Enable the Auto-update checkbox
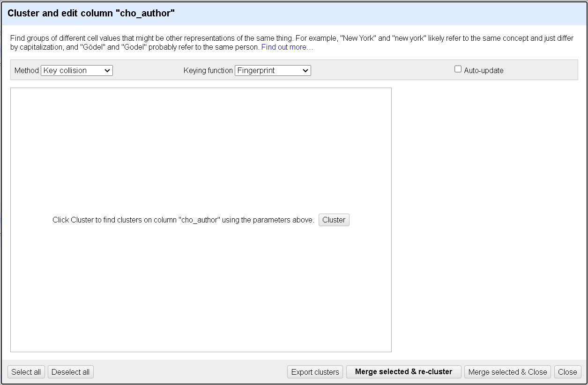The width and height of the screenshot is (588, 385). click(x=458, y=69)
